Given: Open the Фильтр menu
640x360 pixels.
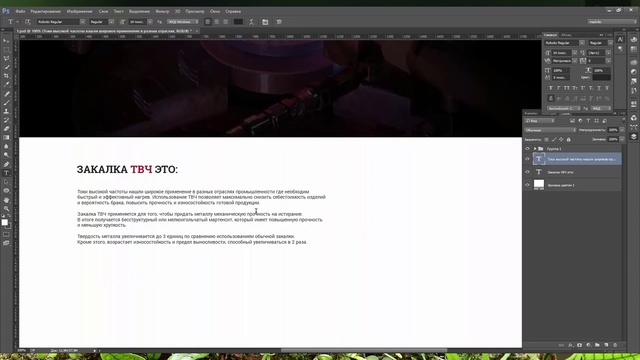Looking at the screenshot, I should pyautogui.click(x=162, y=11).
